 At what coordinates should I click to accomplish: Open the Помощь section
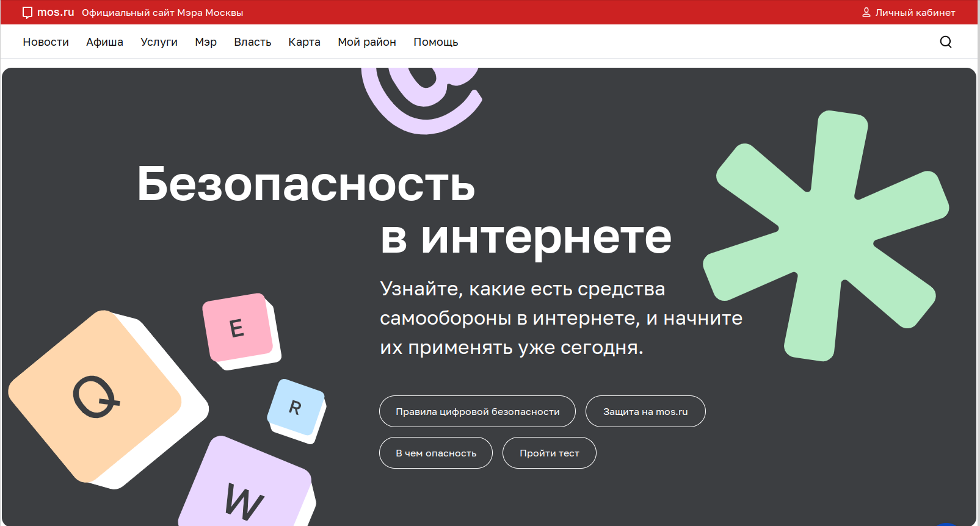435,42
